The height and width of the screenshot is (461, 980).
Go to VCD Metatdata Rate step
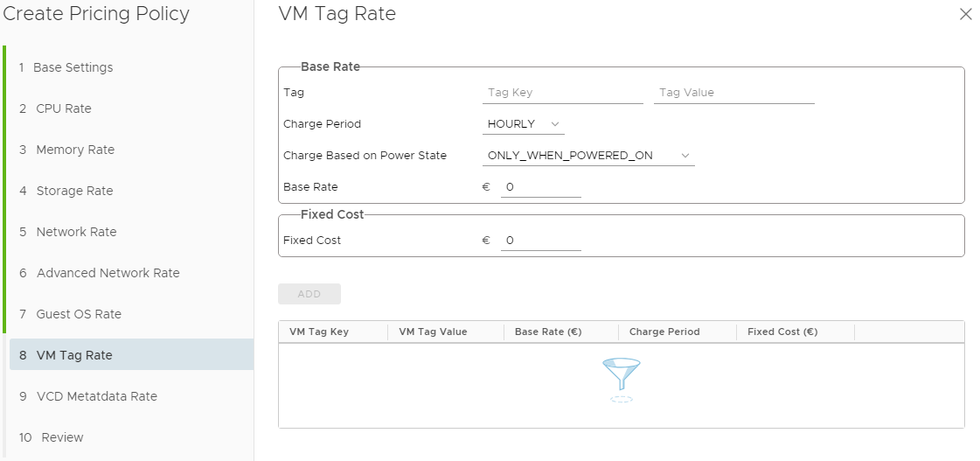pos(96,396)
